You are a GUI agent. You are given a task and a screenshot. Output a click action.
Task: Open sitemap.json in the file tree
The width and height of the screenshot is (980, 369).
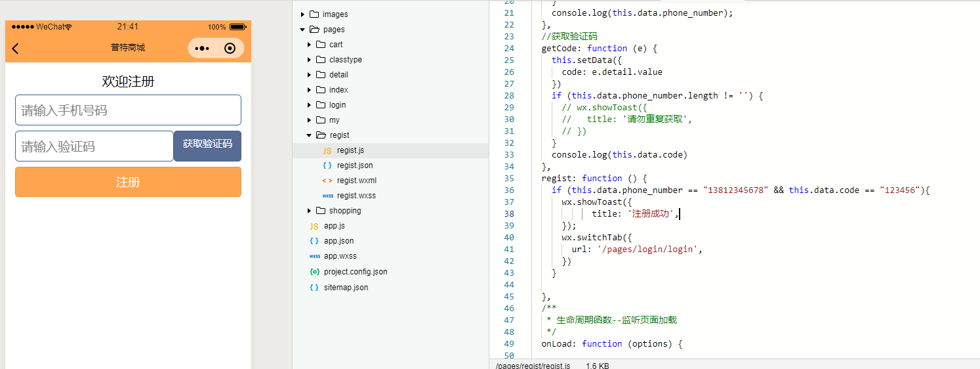point(346,288)
